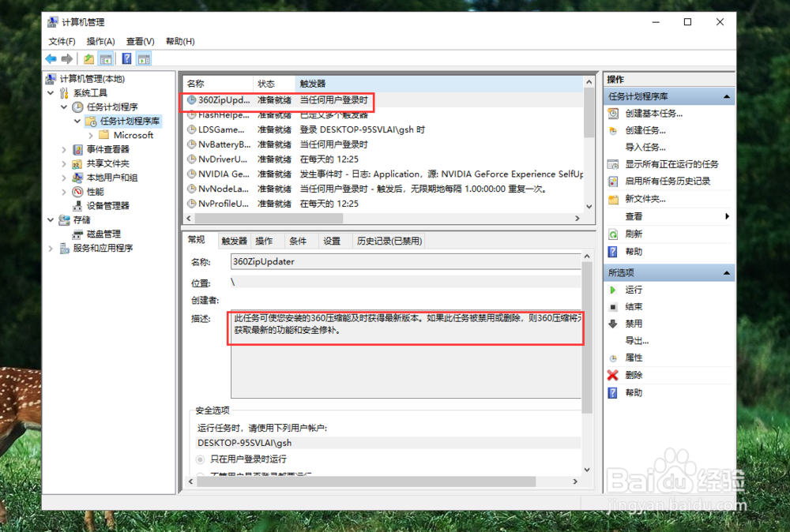Collapse the 任务计划程序库 tree node

(77, 121)
